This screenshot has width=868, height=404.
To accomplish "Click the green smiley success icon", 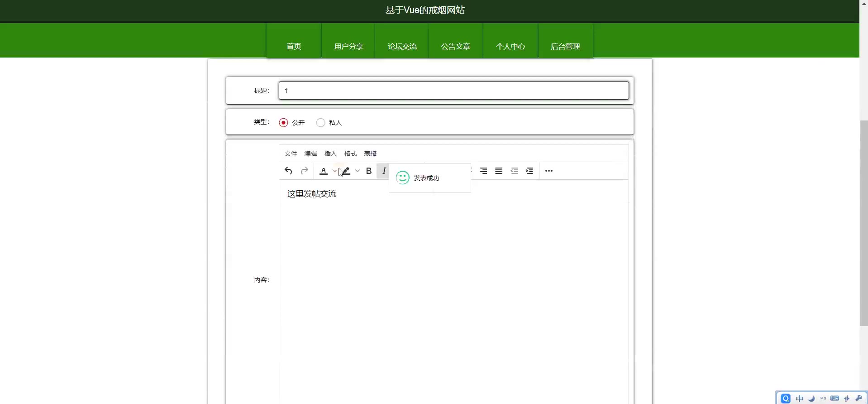I will click(x=403, y=178).
